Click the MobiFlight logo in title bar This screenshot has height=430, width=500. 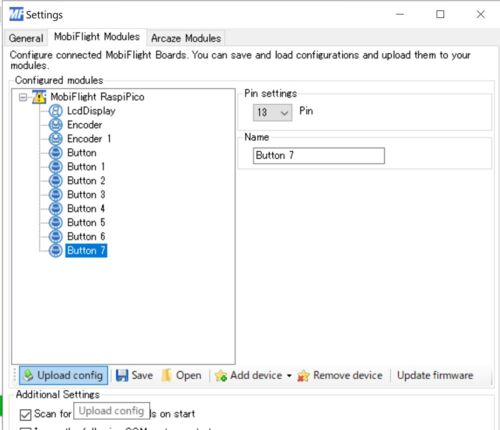coord(16,14)
